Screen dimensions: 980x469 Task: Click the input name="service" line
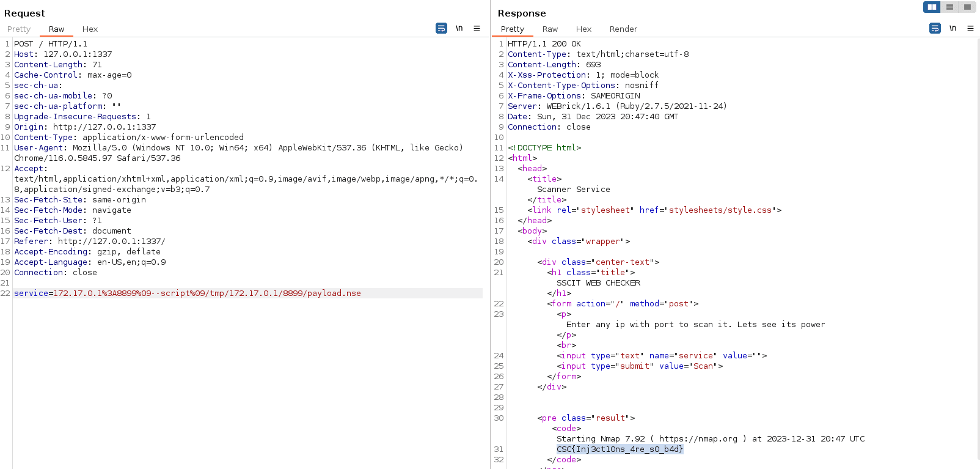[x=662, y=356]
